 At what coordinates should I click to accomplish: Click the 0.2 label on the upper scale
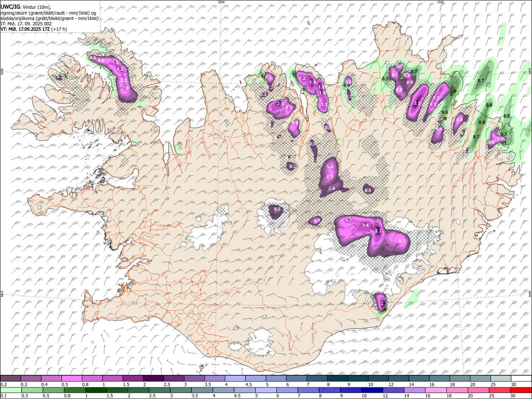pos(4,384)
